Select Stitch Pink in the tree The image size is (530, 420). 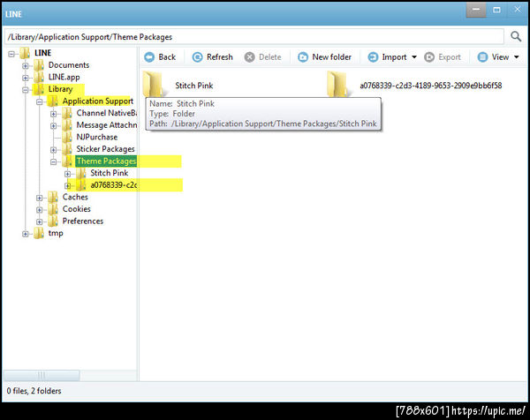point(110,173)
